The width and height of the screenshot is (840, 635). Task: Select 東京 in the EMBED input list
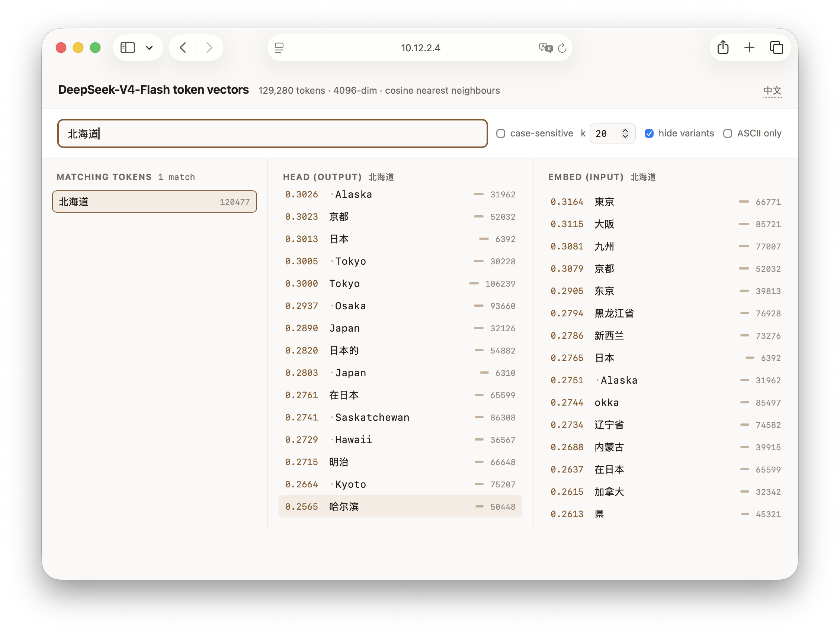665,202
